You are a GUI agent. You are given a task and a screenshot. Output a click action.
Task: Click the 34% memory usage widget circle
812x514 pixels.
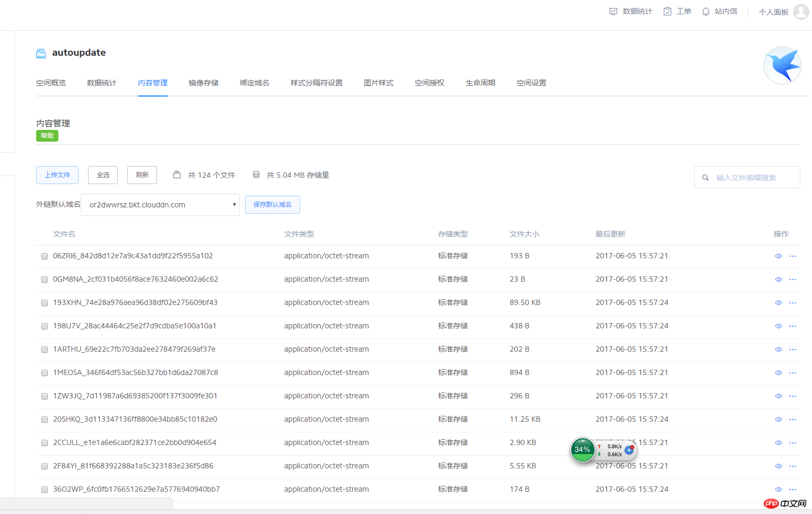coord(583,450)
